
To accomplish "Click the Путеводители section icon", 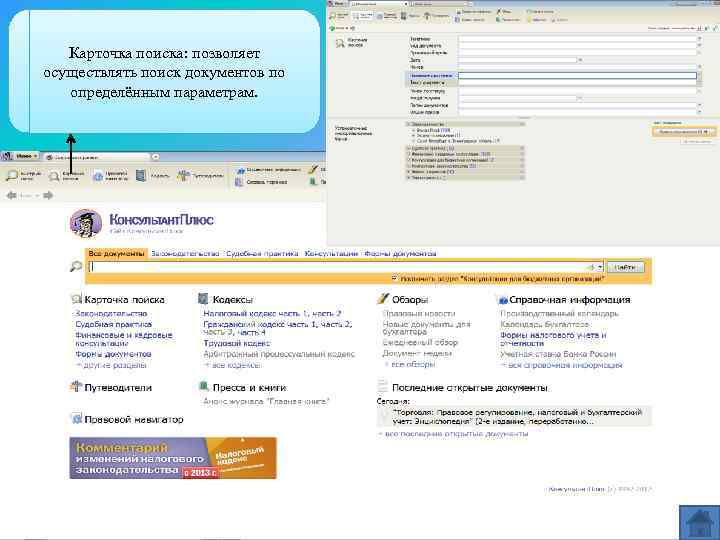I will click(x=76, y=386).
